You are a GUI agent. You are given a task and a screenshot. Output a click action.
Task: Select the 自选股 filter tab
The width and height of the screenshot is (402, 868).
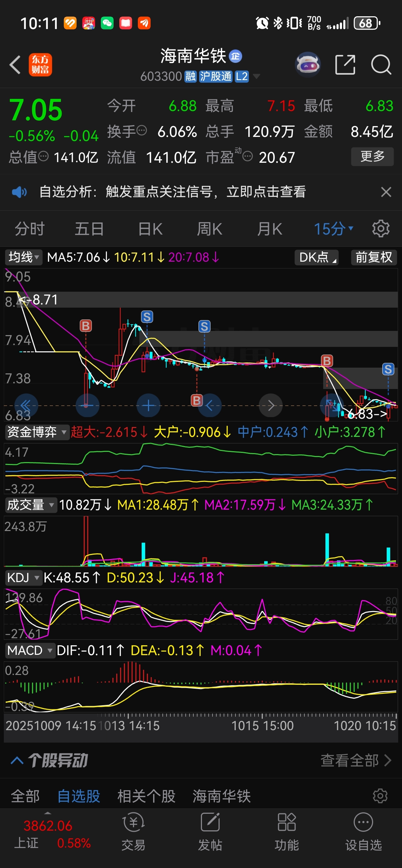78,796
